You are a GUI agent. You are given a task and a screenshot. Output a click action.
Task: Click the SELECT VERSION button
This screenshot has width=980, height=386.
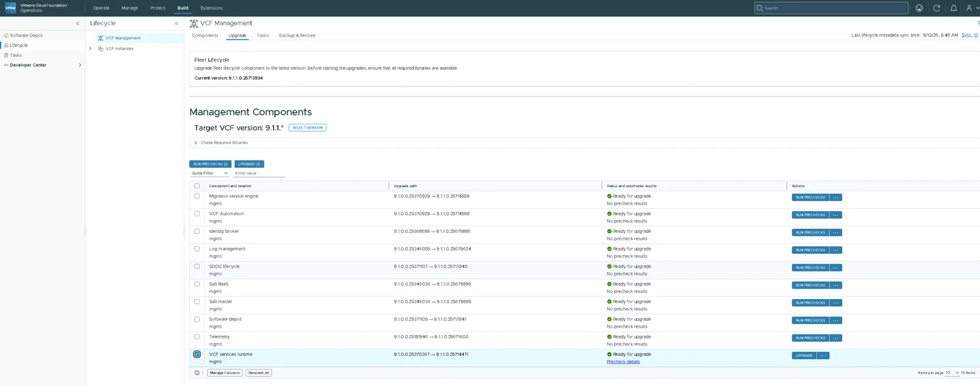pyautogui.click(x=307, y=127)
